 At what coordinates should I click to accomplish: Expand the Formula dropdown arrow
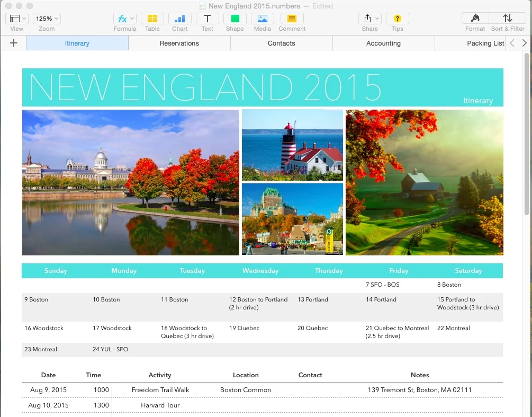click(x=132, y=19)
